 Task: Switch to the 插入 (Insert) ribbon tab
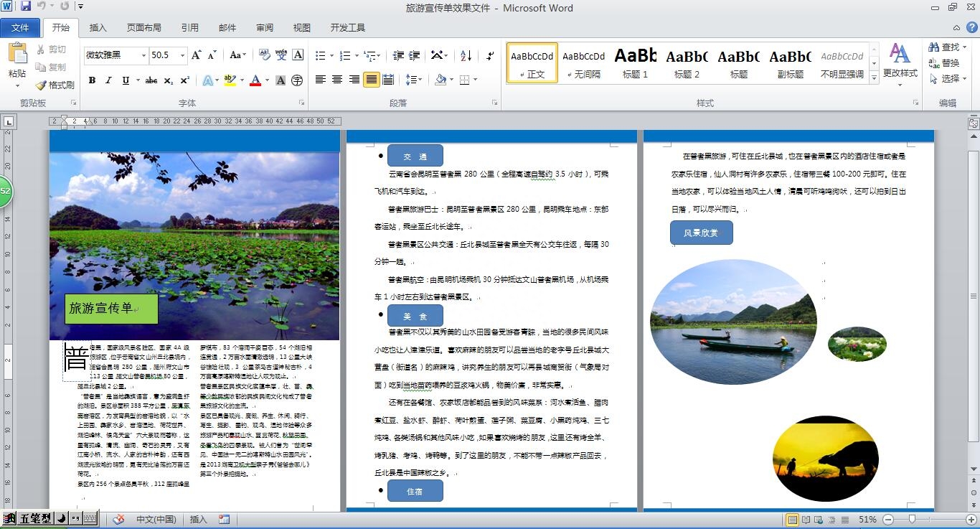pos(98,27)
